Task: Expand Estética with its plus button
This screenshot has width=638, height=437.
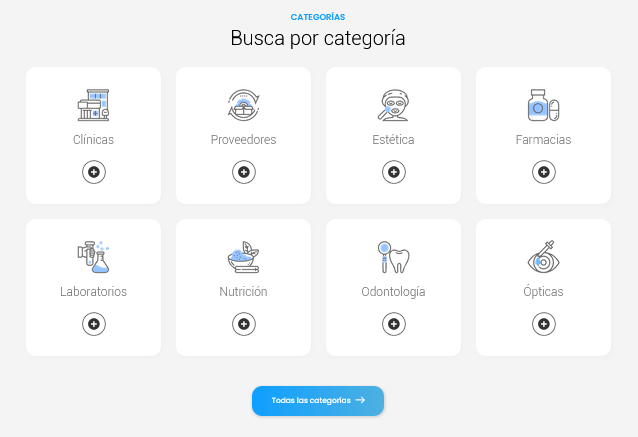Action: coord(393,172)
